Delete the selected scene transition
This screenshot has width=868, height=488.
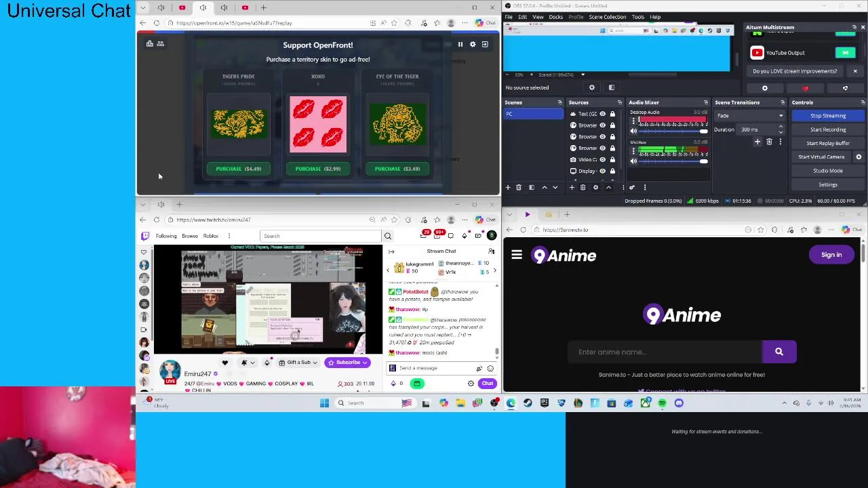coord(769,142)
